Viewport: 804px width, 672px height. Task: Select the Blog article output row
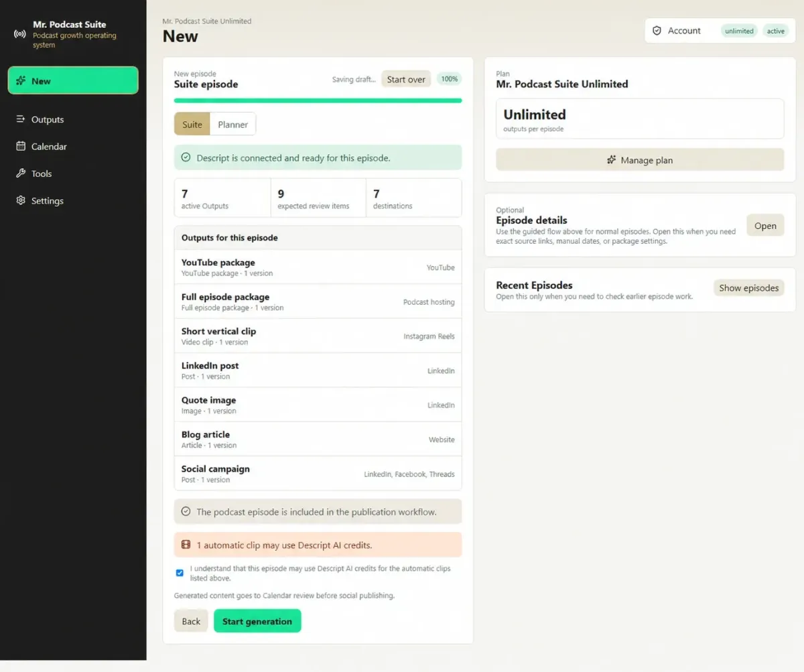[318, 440]
